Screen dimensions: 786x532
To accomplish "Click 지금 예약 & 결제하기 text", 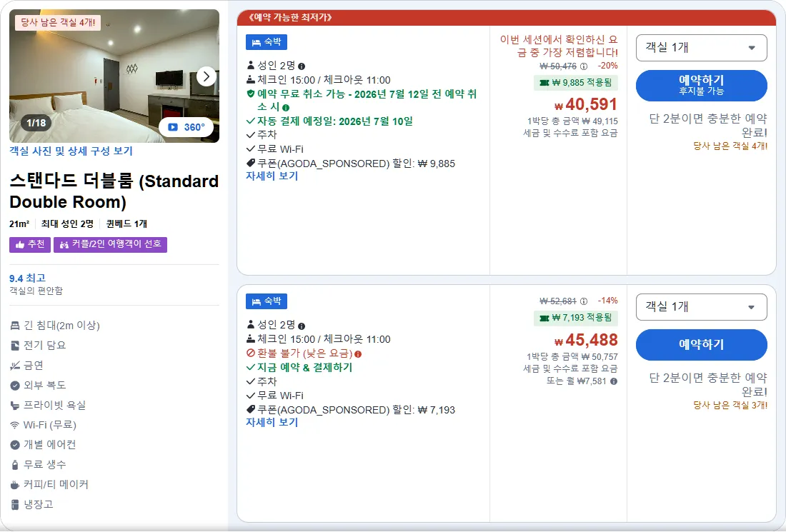I will 305,368.
